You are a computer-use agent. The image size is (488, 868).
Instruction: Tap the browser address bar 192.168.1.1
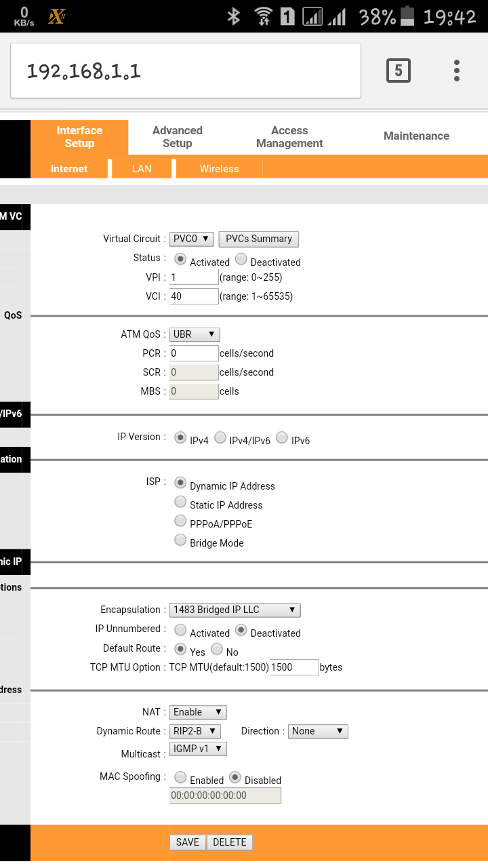185,71
